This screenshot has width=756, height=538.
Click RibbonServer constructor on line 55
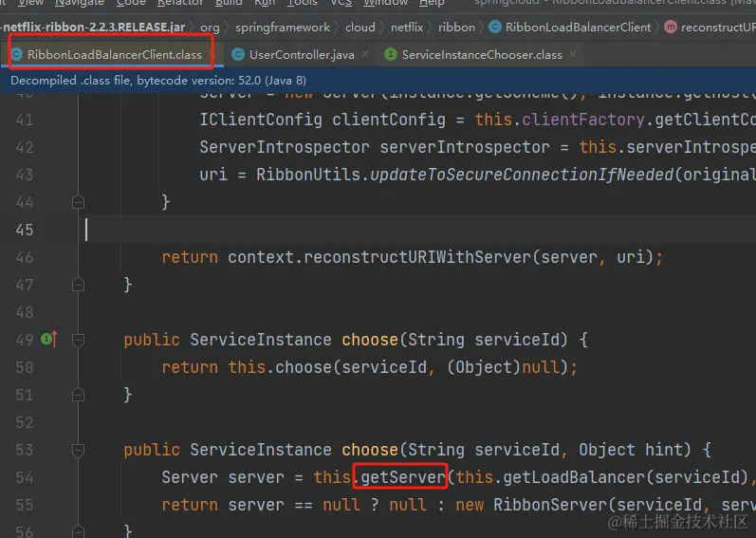pyautogui.click(x=550, y=505)
